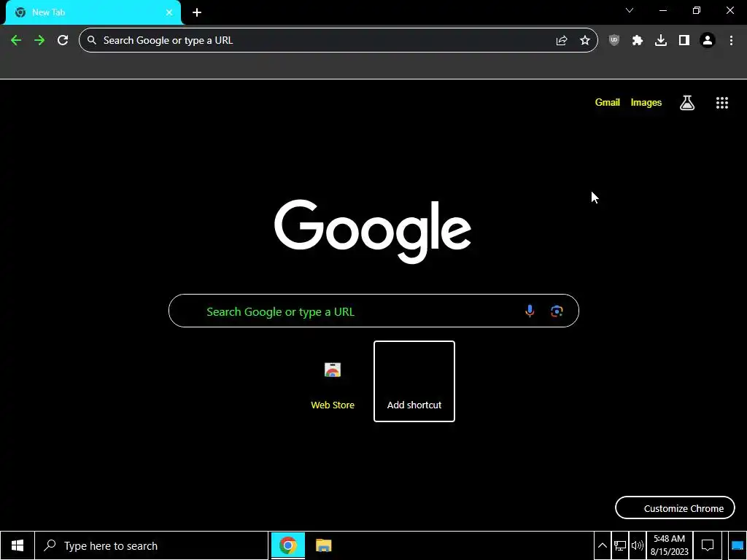This screenshot has width=747, height=560.
Task: Click the Google logo
Action: (373, 231)
